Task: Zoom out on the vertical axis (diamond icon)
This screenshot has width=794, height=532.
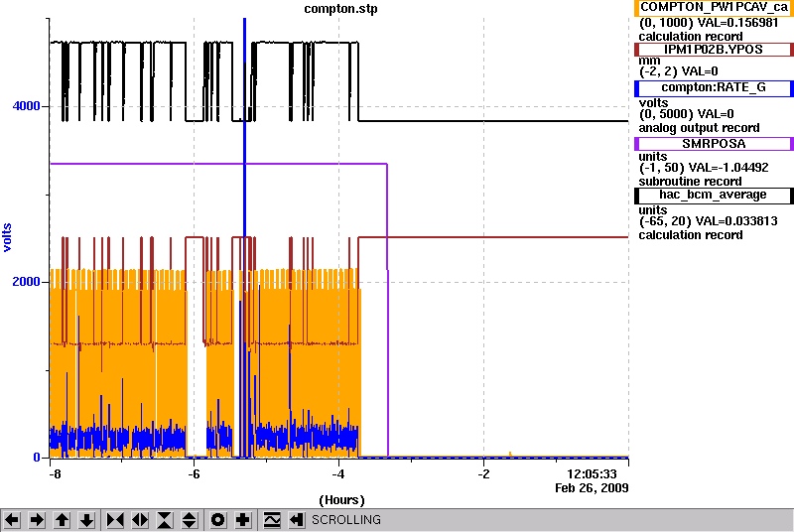Action: click(189, 520)
